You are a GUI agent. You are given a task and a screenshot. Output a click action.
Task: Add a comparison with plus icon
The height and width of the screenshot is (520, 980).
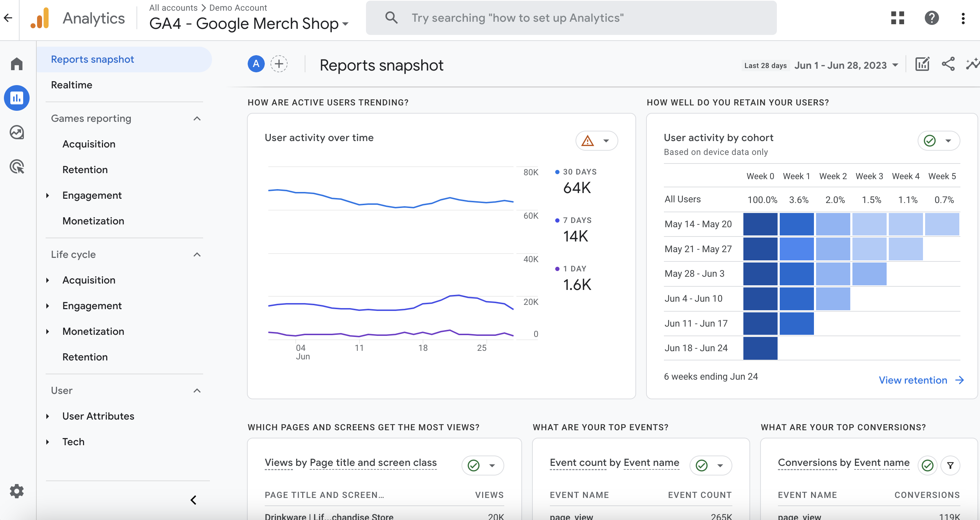pyautogui.click(x=279, y=63)
